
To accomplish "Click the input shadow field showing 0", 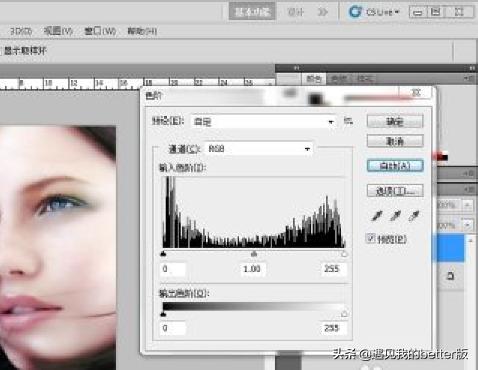I will click(173, 269).
